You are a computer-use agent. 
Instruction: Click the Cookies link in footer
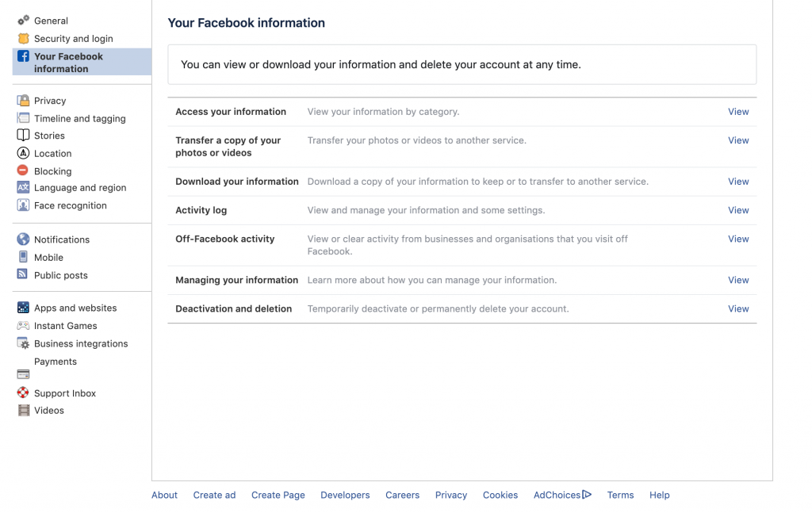500,495
